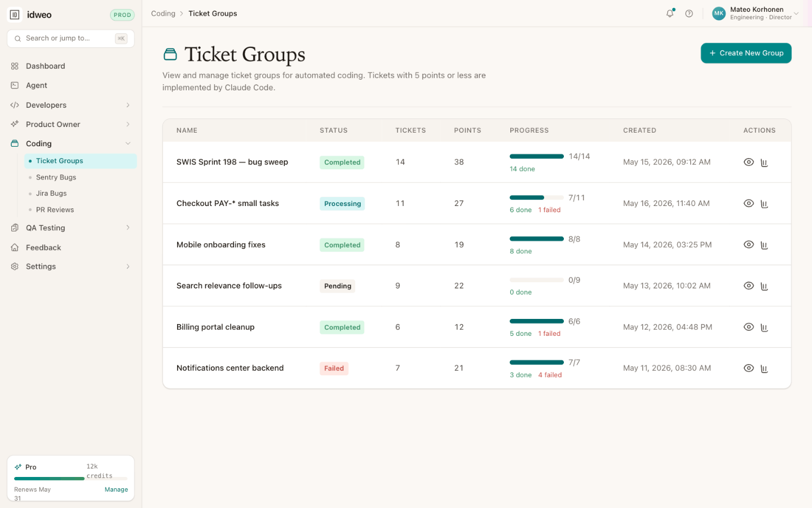This screenshot has height=508, width=812.
Task: Click the Agent sidebar icon
Action: [15, 85]
